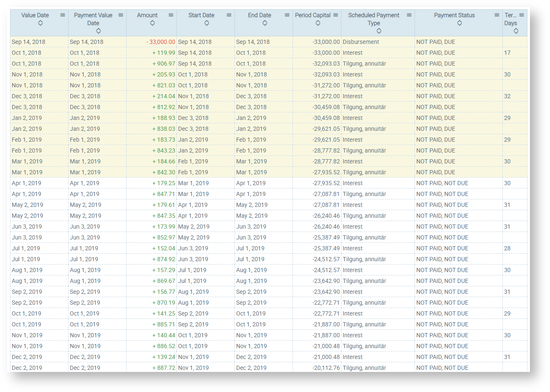Screen dimensions: 550x392
Task: Toggle sort arrows under Start Date
Action: [x=207, y=23]
